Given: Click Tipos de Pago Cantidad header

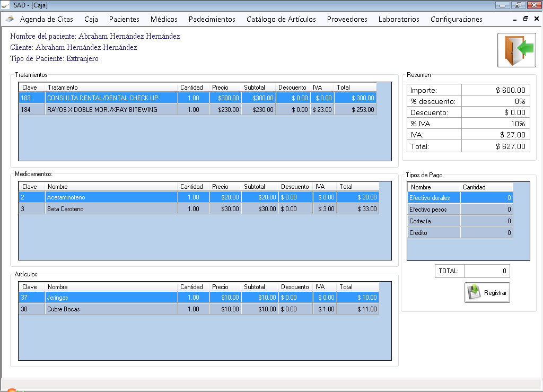Looking at the screenshot, I should 487,187.
